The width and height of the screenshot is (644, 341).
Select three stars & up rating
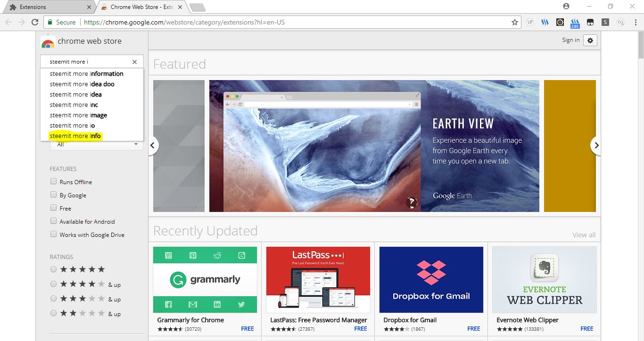coord(53,299)
